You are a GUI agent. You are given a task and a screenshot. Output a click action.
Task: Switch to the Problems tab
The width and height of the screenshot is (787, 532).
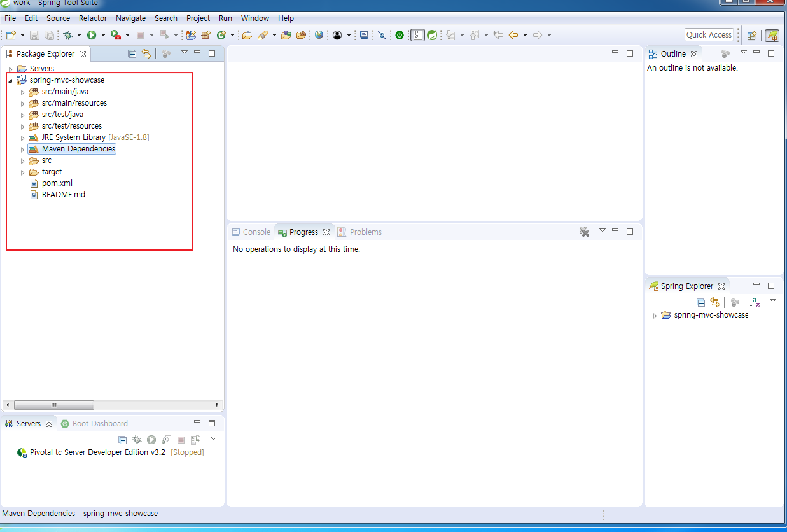click(x=359, y=232)
